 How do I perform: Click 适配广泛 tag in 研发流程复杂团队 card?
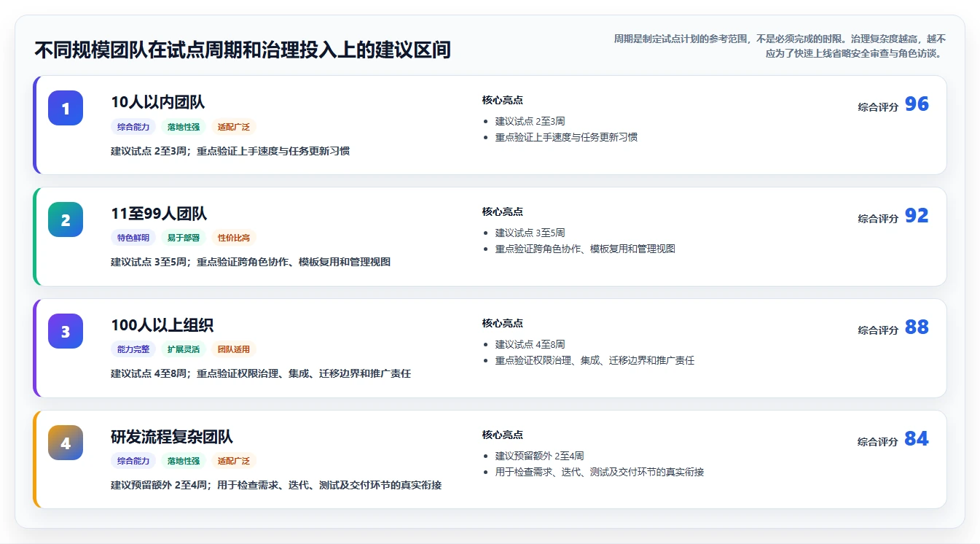(234, 461)
